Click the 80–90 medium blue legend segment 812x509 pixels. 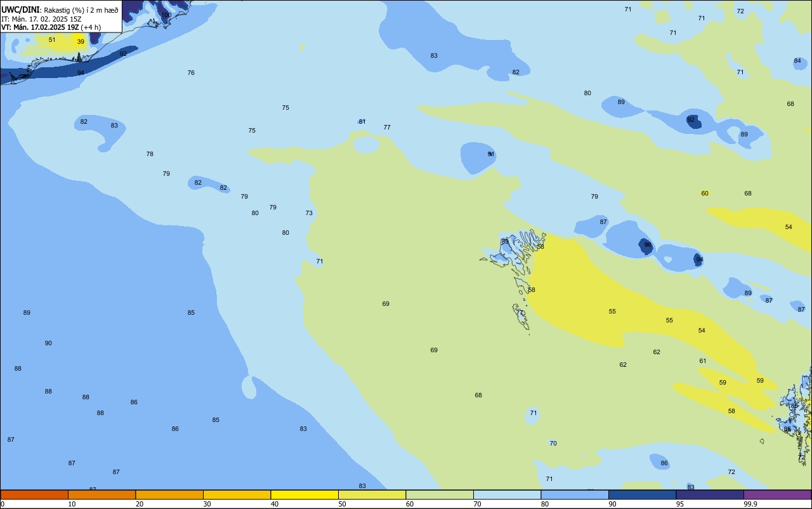click(575, 494)
